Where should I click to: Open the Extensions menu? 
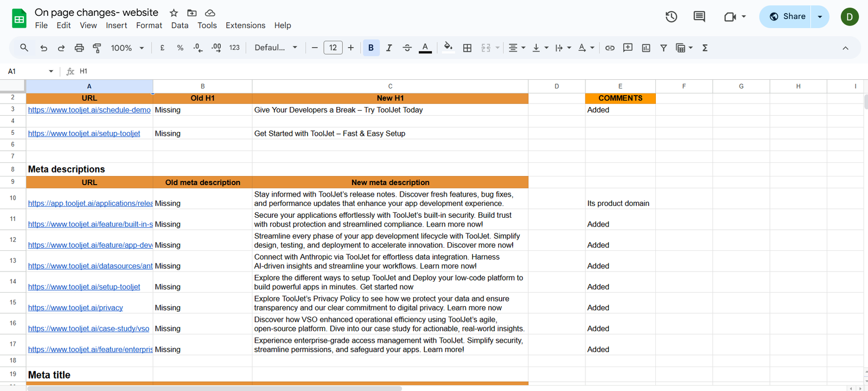tap(245, 26)
